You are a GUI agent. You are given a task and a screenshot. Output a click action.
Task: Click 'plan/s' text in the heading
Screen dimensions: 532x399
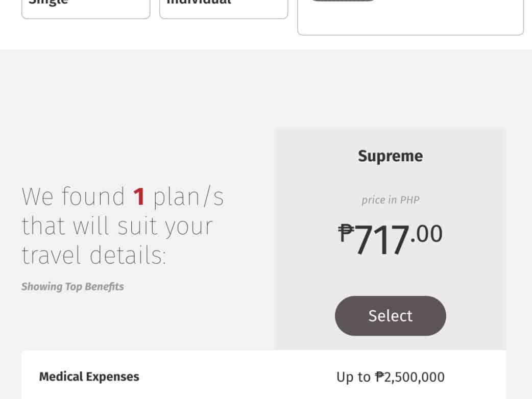pos(188,197)
